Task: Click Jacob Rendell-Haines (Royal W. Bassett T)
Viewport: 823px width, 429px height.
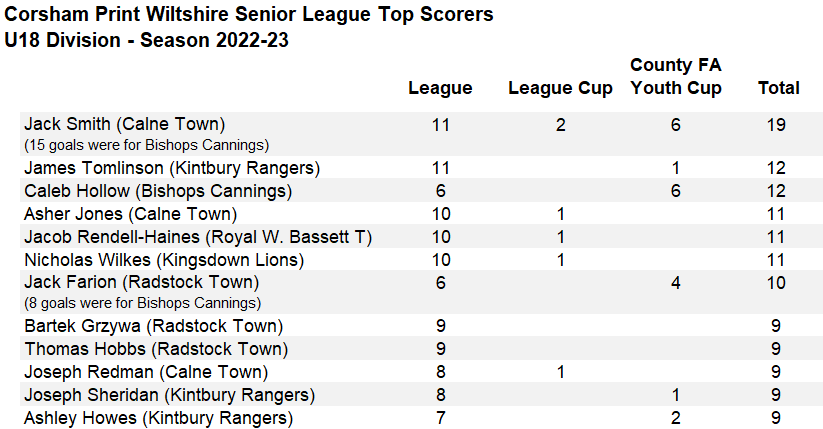Action: point(198,237)
